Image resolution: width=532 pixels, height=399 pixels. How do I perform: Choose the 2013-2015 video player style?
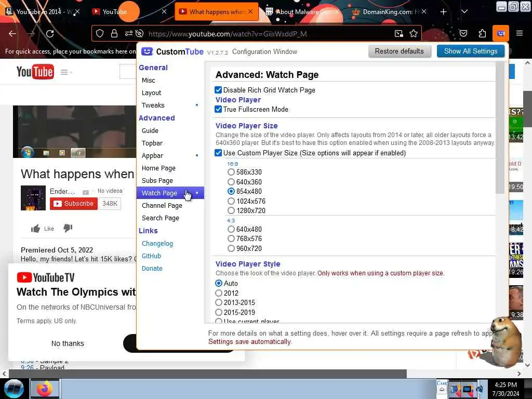point(219,302)
